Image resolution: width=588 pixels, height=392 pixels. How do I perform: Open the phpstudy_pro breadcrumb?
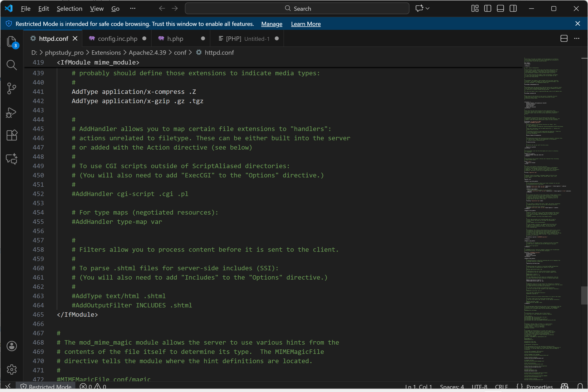(x=64, y=53)
